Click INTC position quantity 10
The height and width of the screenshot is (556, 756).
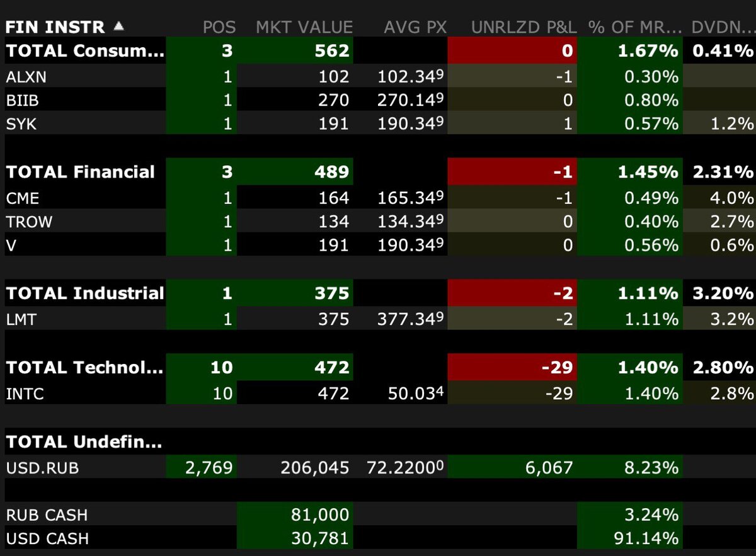pyautogui.click(x=222, y=394)
